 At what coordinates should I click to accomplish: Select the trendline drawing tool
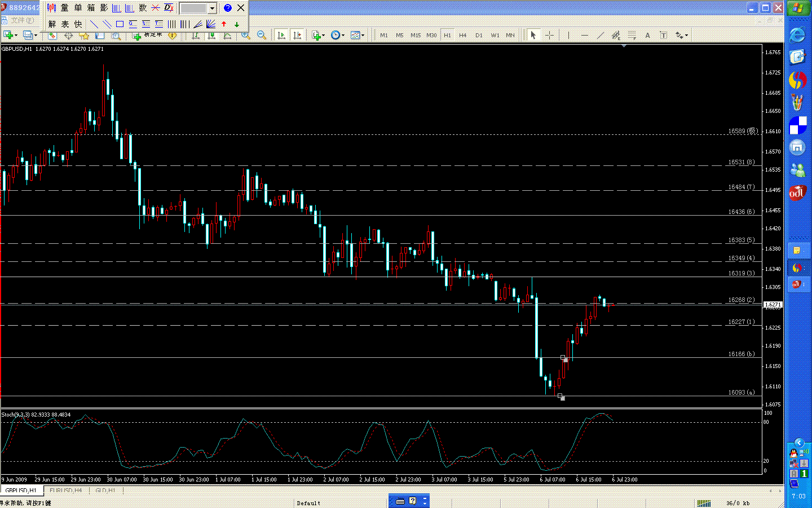(x=600, y=35)
